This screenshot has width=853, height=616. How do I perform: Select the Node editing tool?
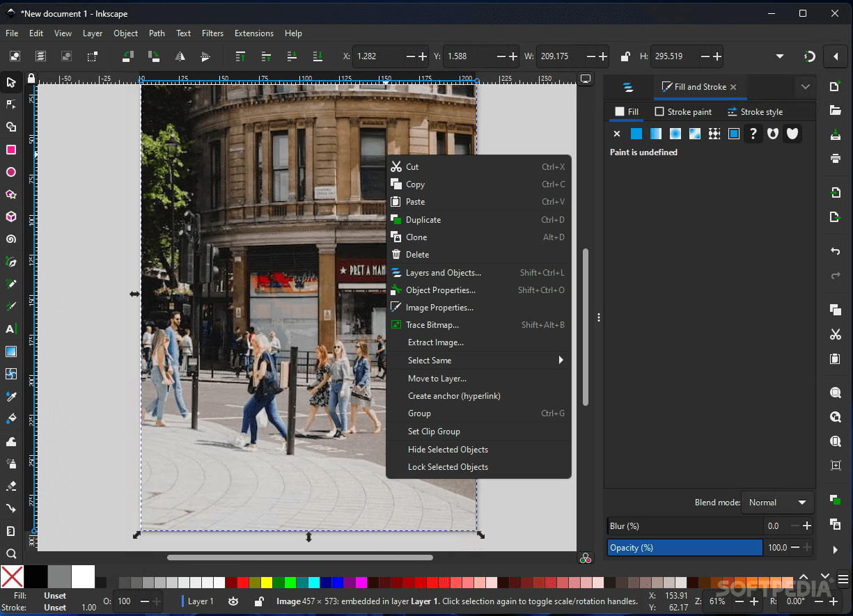pyautogui.click(x=11, y=104)
